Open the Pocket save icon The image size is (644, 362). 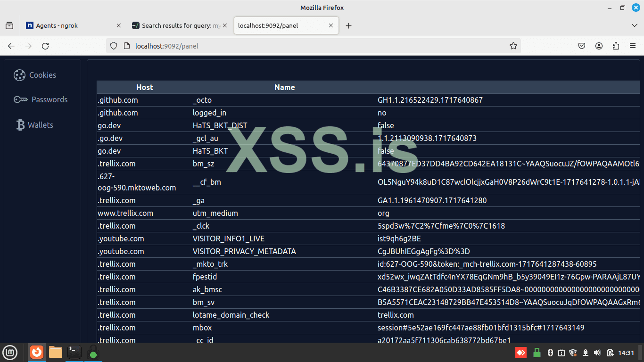[582, 46]
